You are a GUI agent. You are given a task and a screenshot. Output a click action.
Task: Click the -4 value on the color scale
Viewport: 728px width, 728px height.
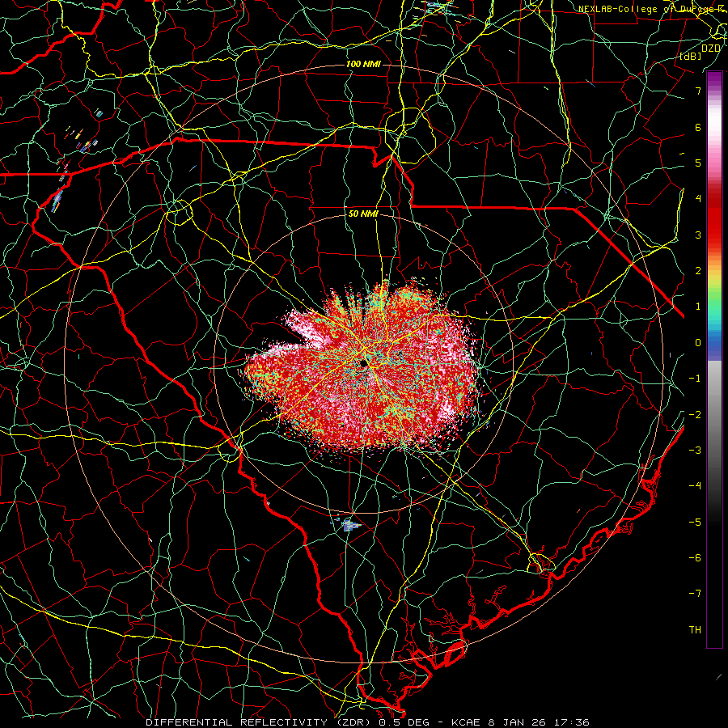pos(695,485)
